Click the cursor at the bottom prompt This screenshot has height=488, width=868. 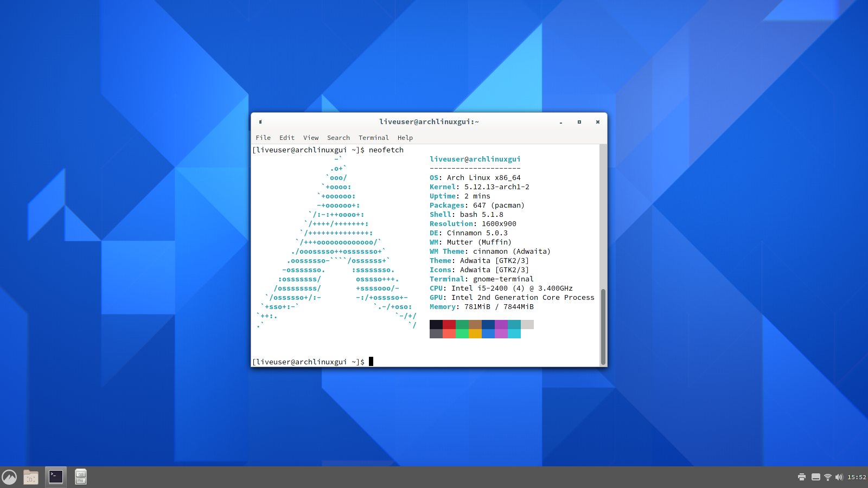(x=371, y=362)
